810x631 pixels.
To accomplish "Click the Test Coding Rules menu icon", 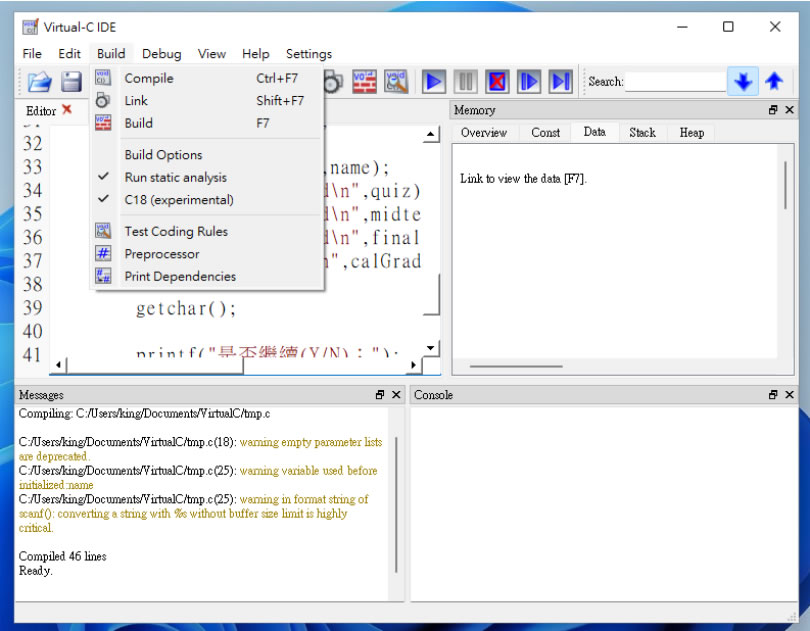I will point(103,231).
